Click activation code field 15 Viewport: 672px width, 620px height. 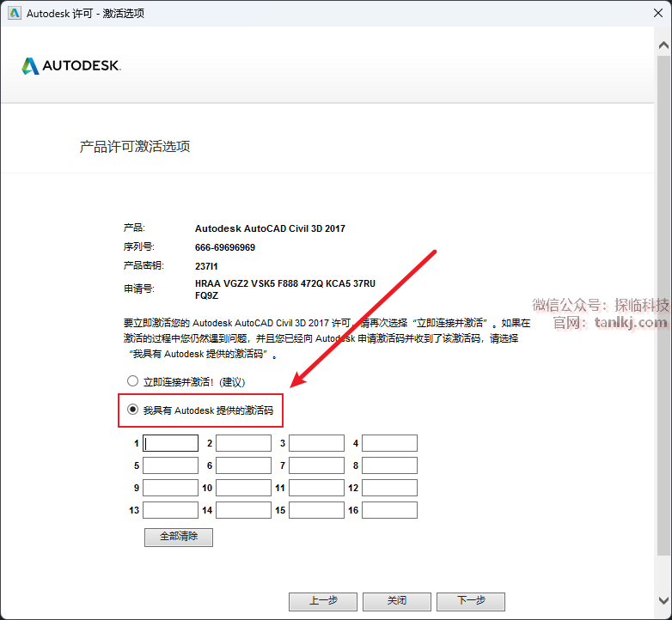(317, 510)
